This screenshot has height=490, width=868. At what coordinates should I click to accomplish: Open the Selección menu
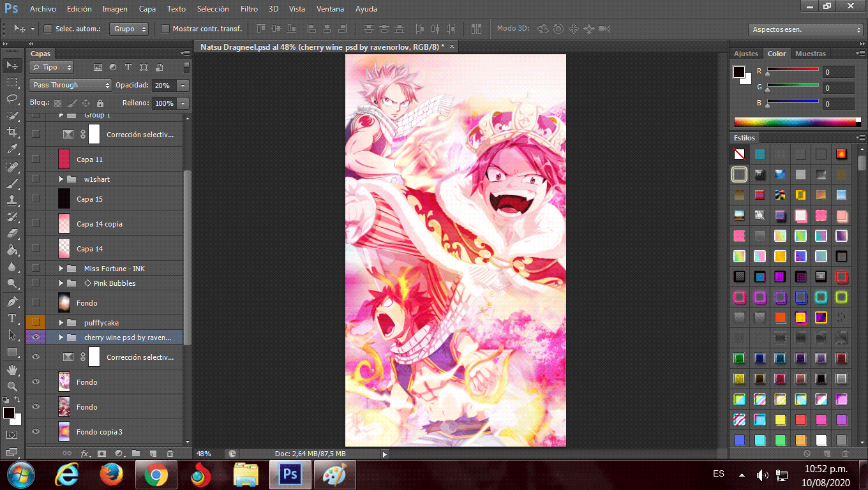point(213,9)
